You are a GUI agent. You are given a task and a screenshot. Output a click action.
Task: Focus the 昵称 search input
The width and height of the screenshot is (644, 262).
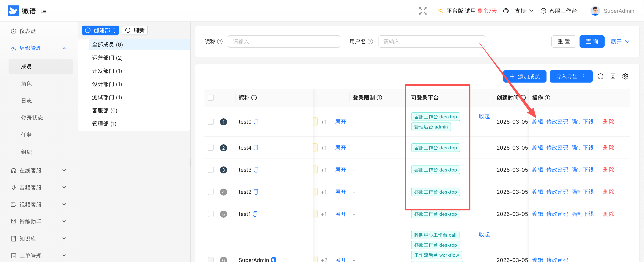point(284,41)
